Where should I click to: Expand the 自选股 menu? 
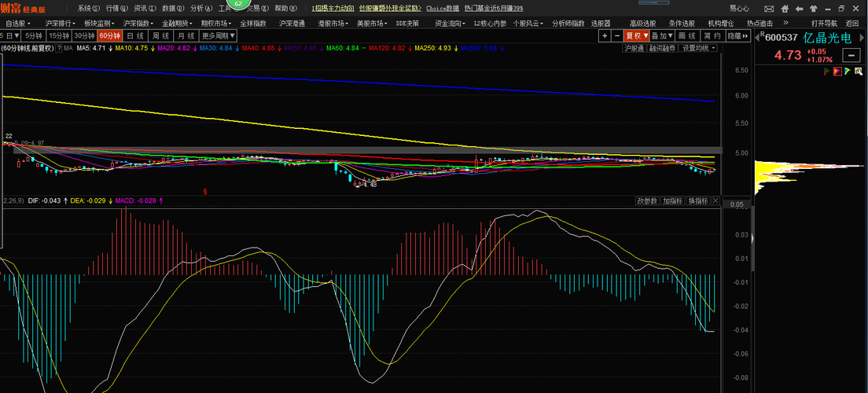click(18, 24)
